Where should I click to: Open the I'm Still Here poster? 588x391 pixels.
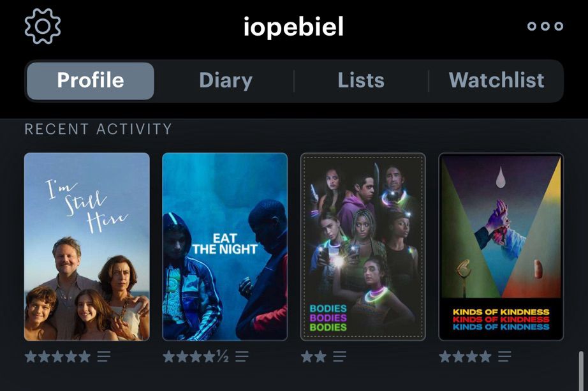87,247
